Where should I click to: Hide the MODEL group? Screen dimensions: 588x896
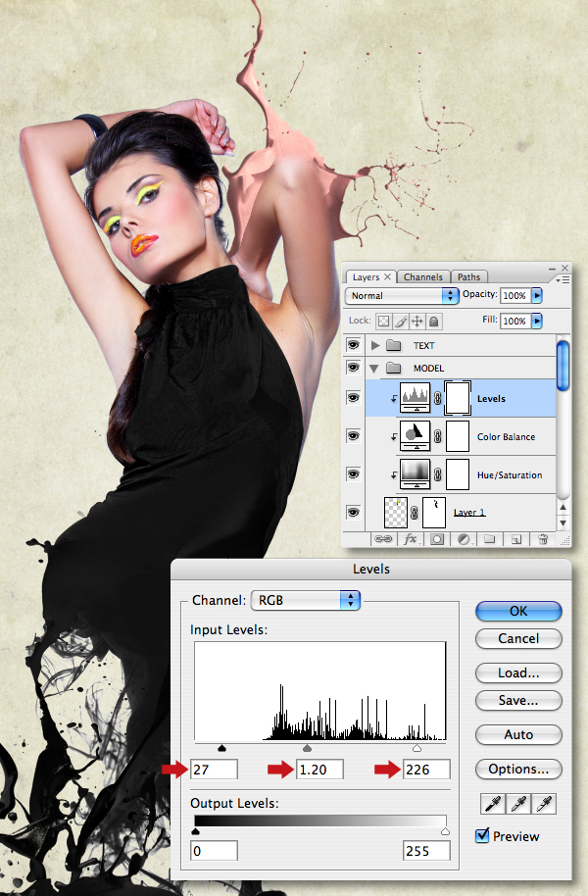(354, 367)
